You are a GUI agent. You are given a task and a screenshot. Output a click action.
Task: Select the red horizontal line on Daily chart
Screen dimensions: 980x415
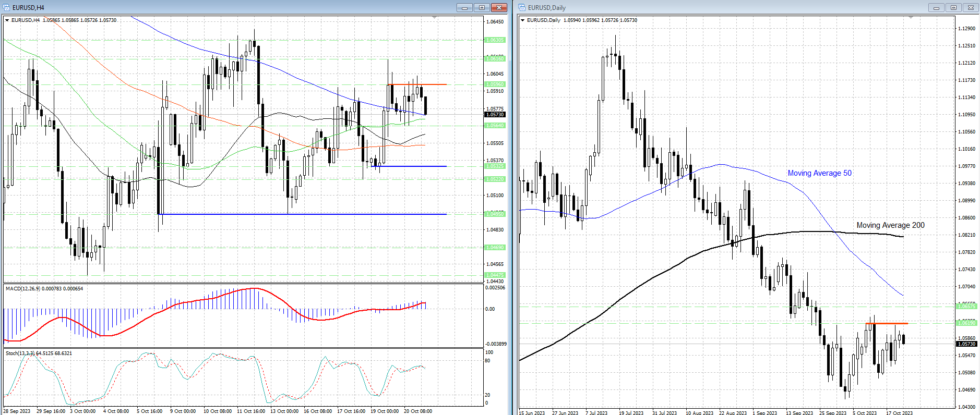coord(887,324)
